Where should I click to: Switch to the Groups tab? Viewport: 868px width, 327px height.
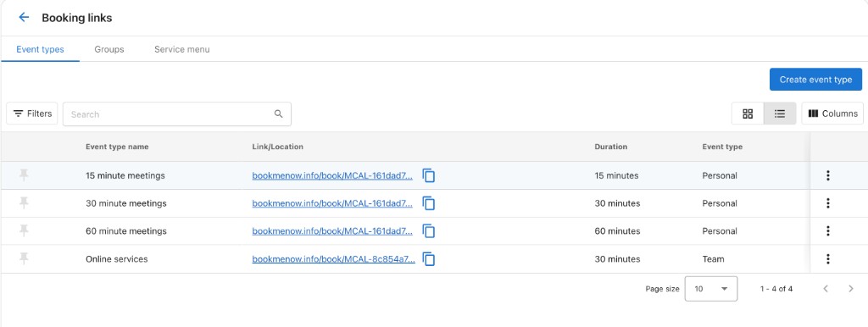coord(109,49)
